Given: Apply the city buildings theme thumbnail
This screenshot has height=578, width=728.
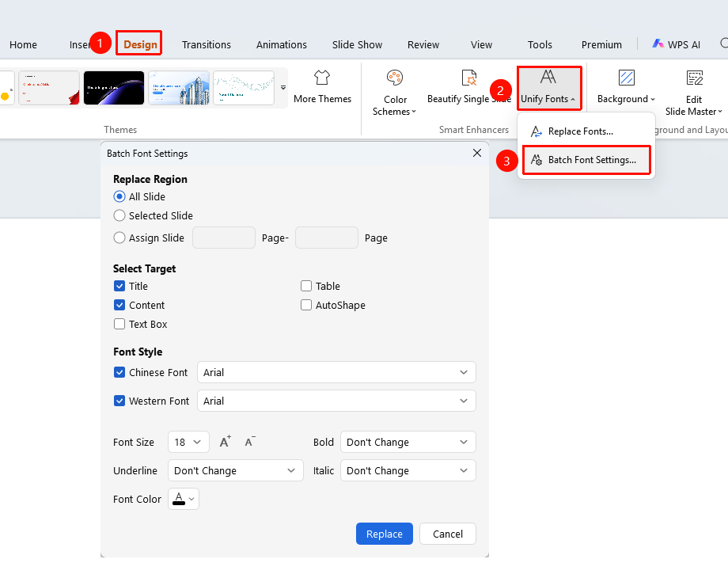Looking at the screenshot, I should [x=179, y=88].
